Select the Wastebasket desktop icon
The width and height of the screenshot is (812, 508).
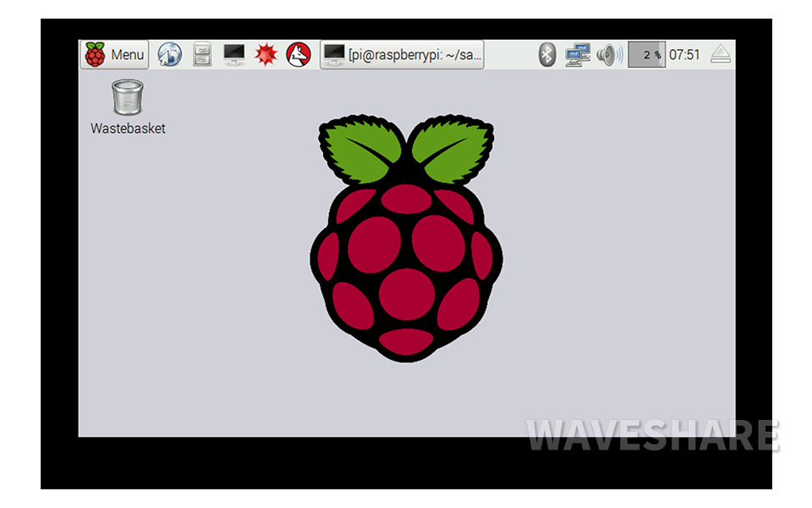pos(128,97)
